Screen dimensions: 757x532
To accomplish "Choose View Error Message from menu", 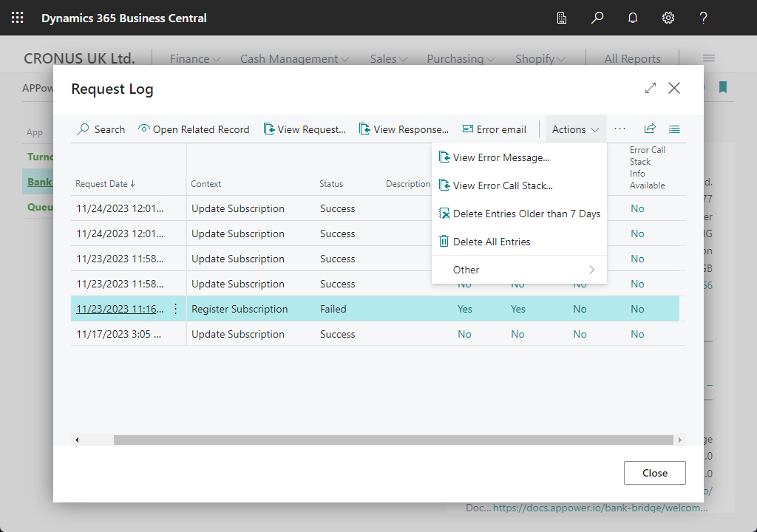I will pyautogui.click(x=500, y=157).
